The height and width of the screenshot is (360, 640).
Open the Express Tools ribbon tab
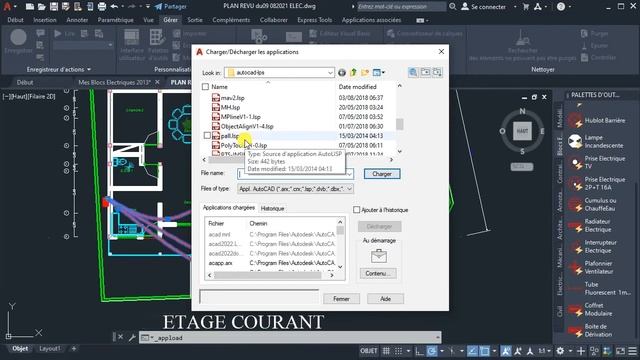click(314, 20)
